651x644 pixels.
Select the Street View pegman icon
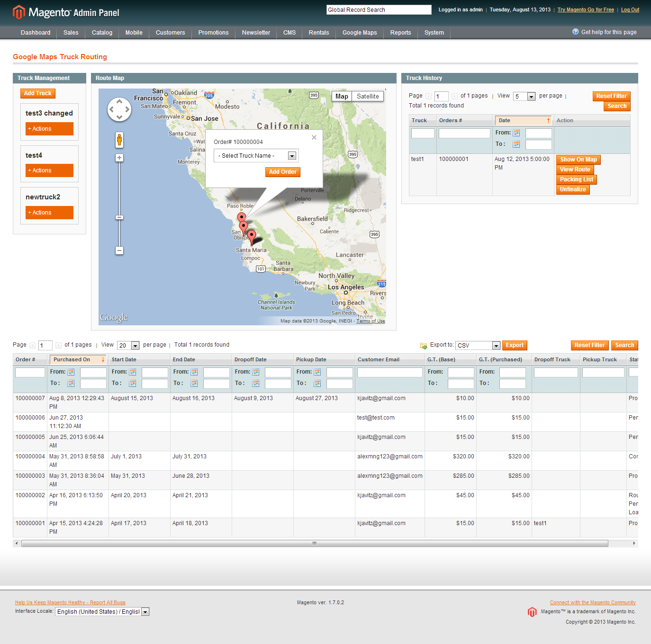119,140
